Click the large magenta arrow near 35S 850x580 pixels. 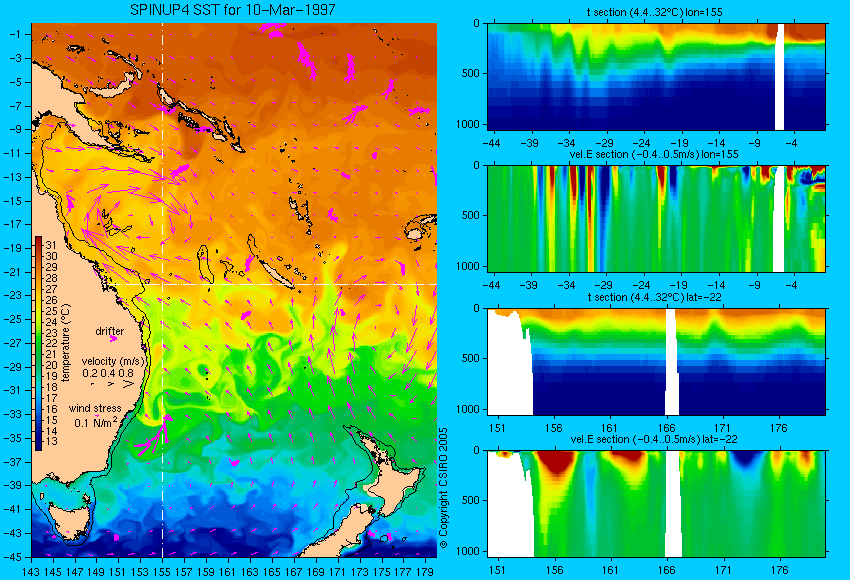click(x=153, y=439)
